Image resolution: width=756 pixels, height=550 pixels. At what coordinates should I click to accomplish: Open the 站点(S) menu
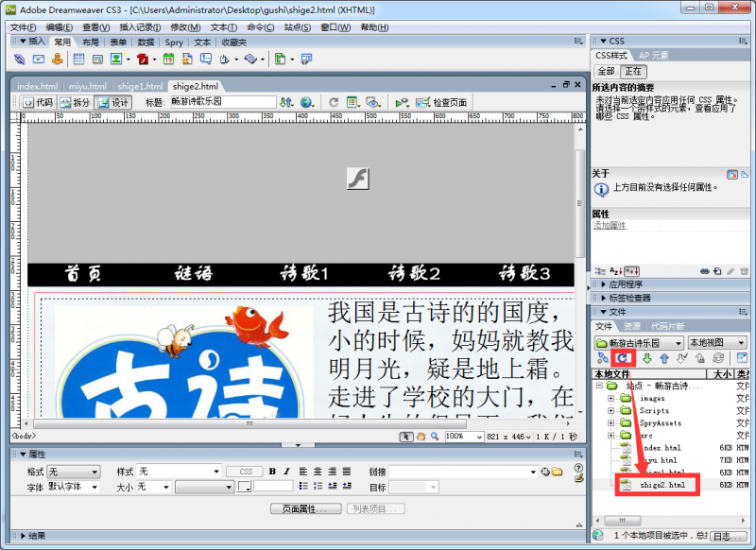[x=298, y=27]
